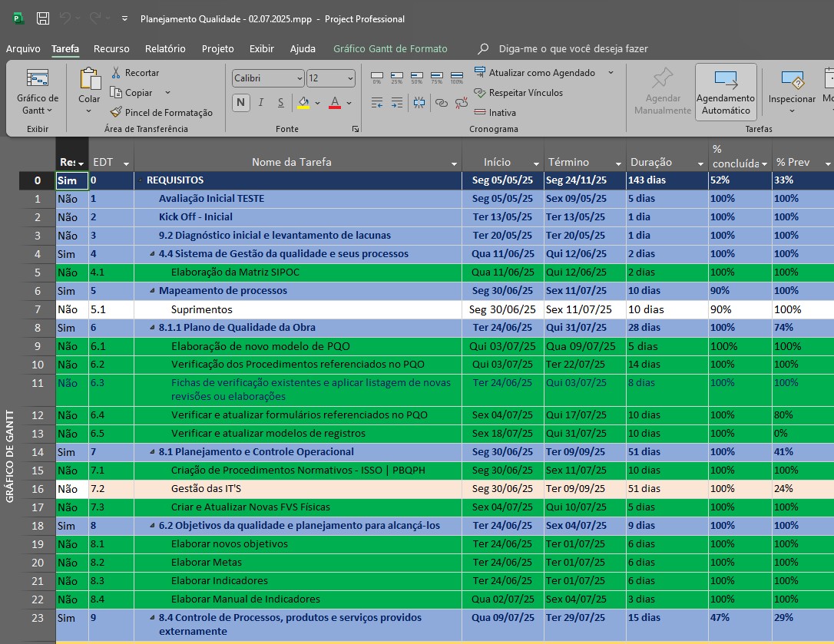This screenshot has width=834, height=644.
Task: Mark task as 75% complete
Action: coord(437,78)
